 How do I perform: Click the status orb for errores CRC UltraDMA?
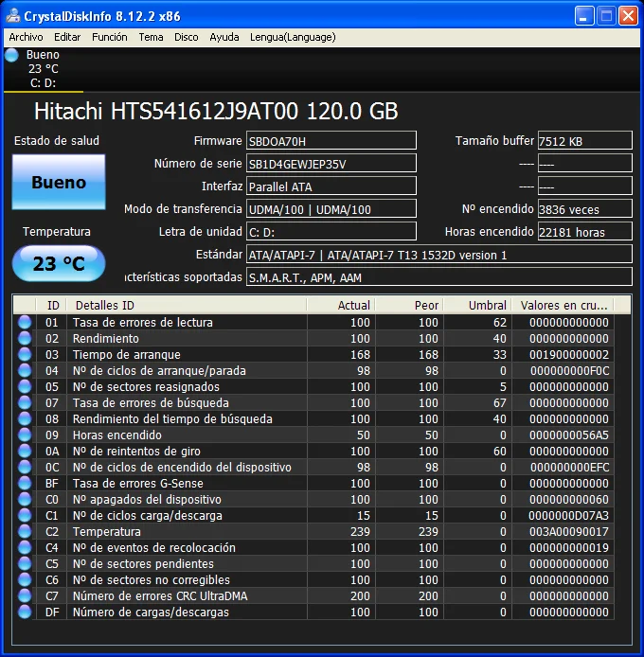[25, 595]
